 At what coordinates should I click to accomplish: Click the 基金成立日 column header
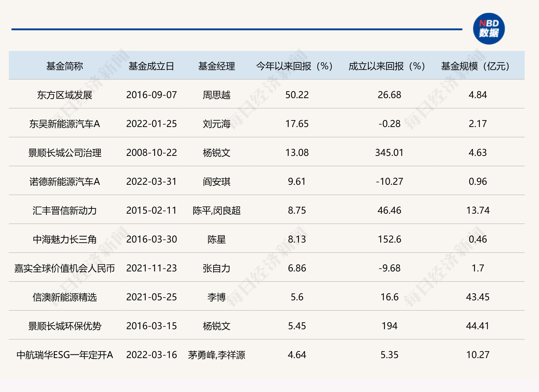[x=151, y=66]
